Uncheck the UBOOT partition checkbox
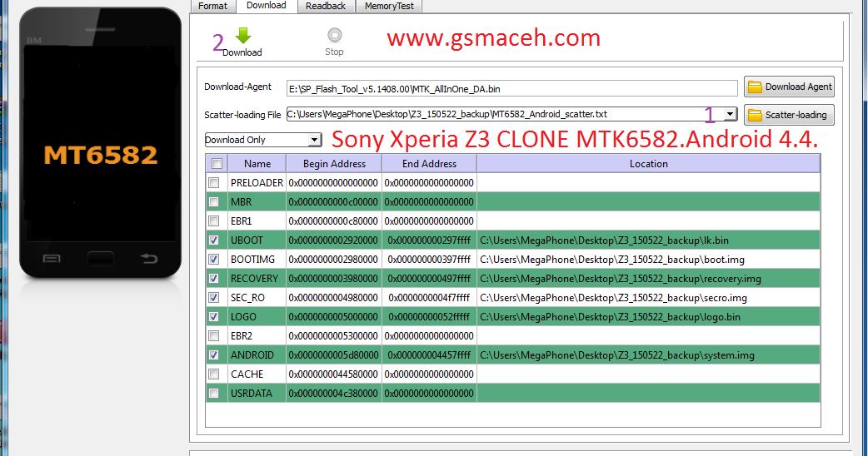The width and height of the screenshot is (868, 456). coord(214,240)
